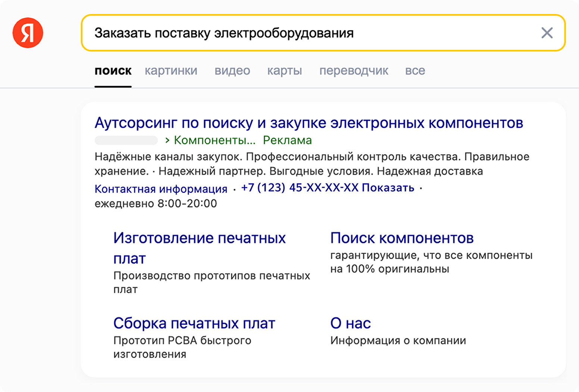Click the greyed-out advertiser domain placeholder
The width and height of the screenshot is (579, 392).
(126, 140)
